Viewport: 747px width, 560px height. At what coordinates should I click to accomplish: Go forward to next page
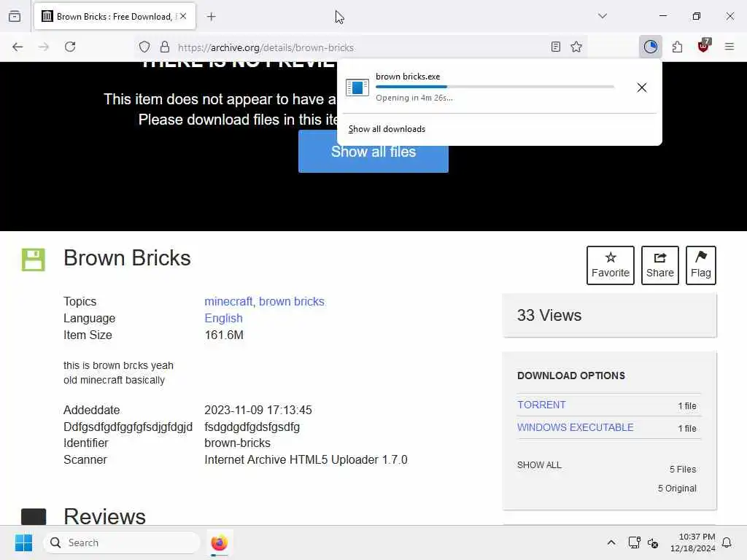coord(44,47)
